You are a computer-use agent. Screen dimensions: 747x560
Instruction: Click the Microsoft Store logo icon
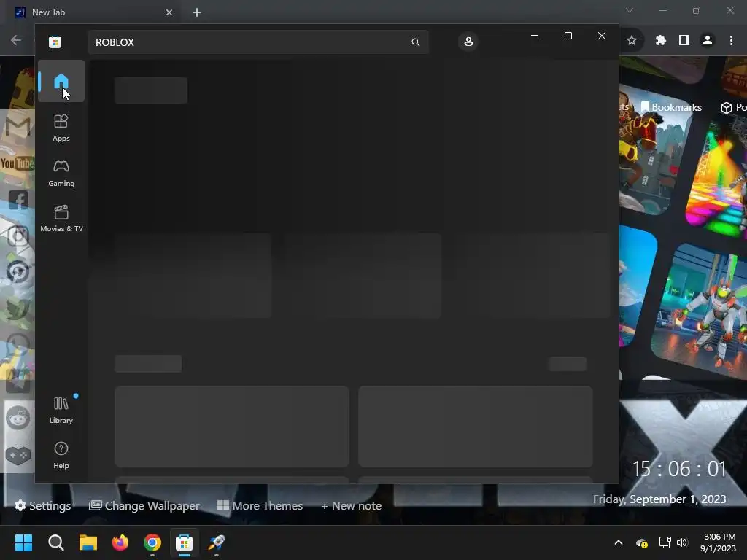click(x=55, y=42)
